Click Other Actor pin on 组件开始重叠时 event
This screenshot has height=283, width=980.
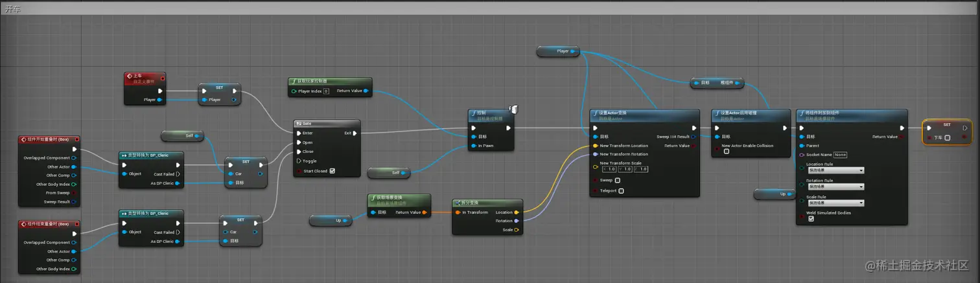[74, 166]
